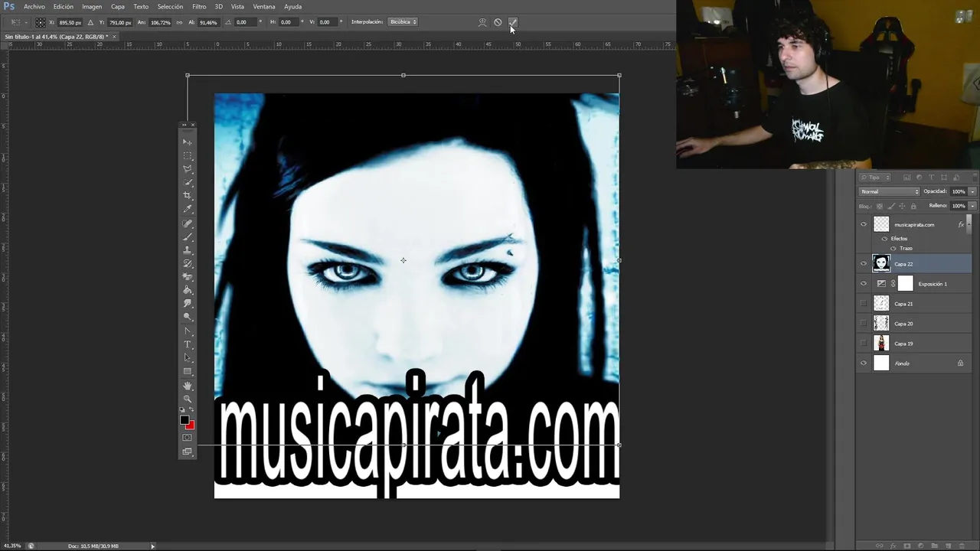Open the Imagen menu
Image resolution: width=980 pixels, height=551 pixels.
pos(92,6)
